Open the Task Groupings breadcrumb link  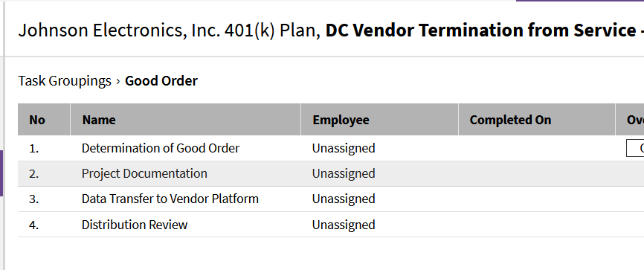coord(65,81)
